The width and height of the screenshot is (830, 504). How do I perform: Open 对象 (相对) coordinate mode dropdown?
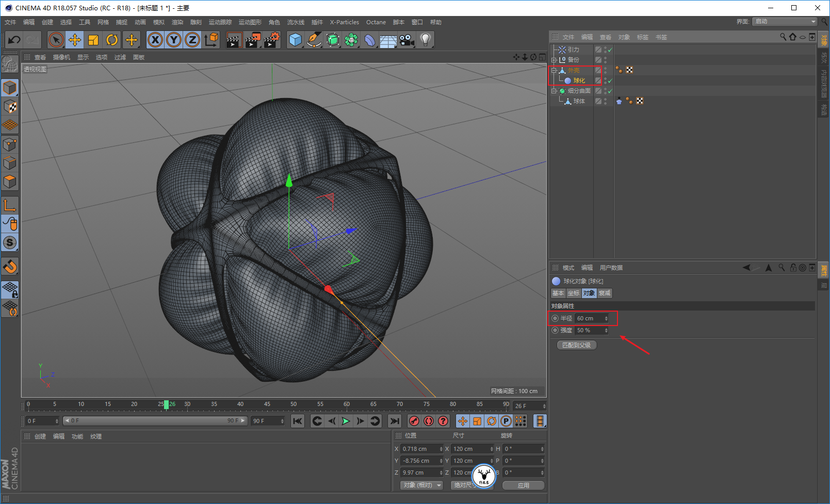coord(422,485)
